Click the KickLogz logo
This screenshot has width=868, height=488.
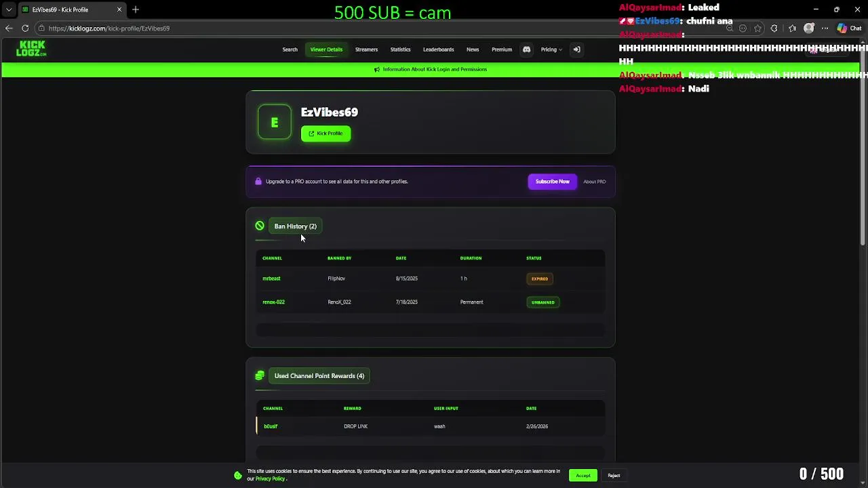[x=32, y=49]
